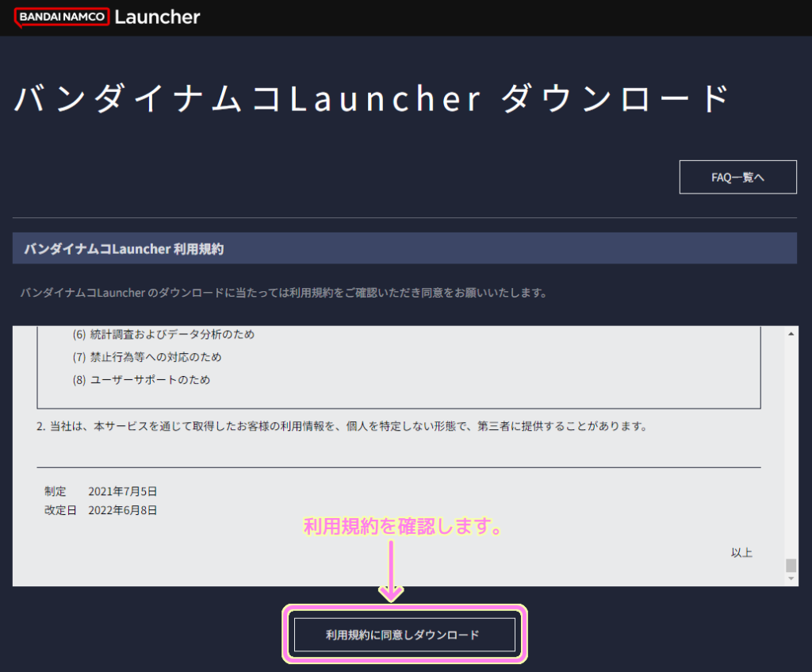Click the page title バンダイナムコLauncher ダウンロード
The image size is (812, 672).
click(373, 98)
